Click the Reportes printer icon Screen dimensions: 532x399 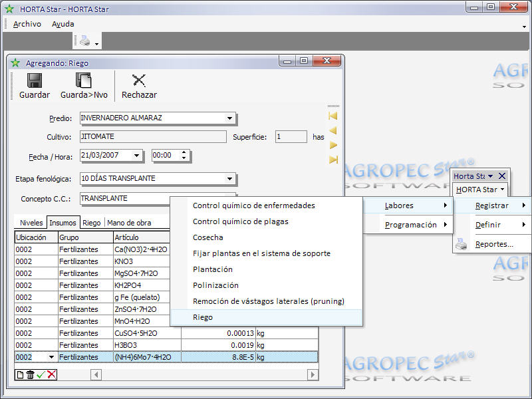[x=462, y=244]
